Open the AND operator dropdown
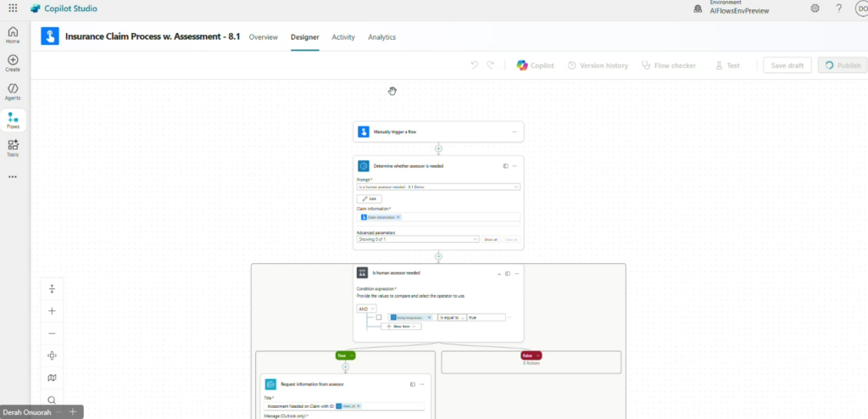 click(366, 309)
